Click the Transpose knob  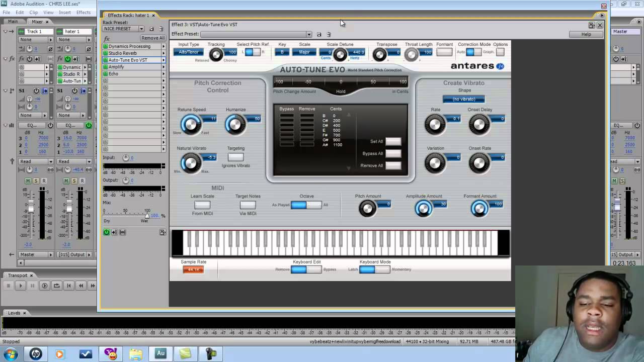(x=380, y=55)
